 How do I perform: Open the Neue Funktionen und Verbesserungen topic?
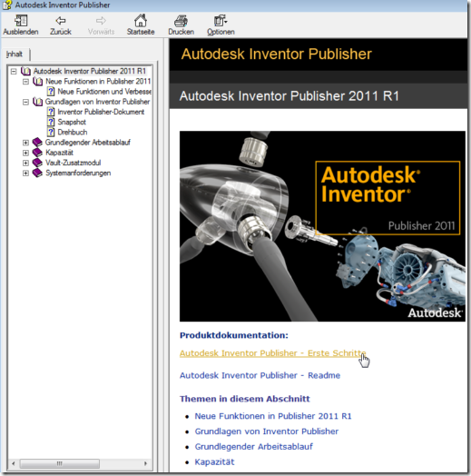click(x=104, y=92)
